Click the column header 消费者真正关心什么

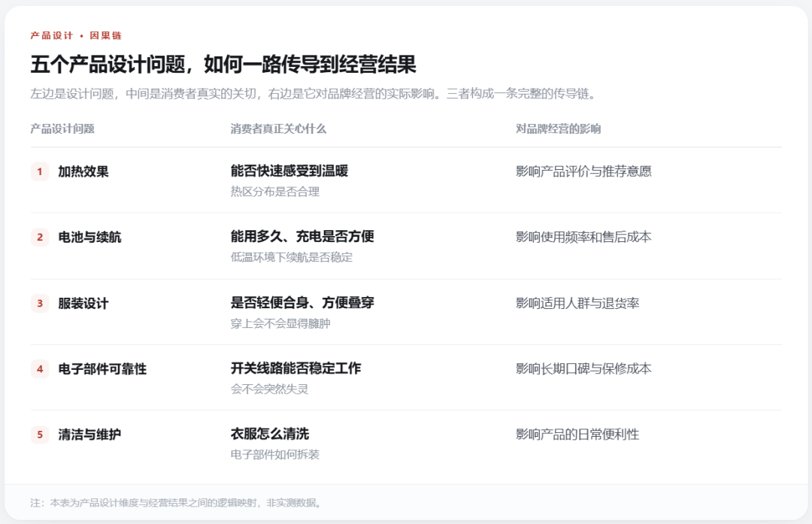278,129
